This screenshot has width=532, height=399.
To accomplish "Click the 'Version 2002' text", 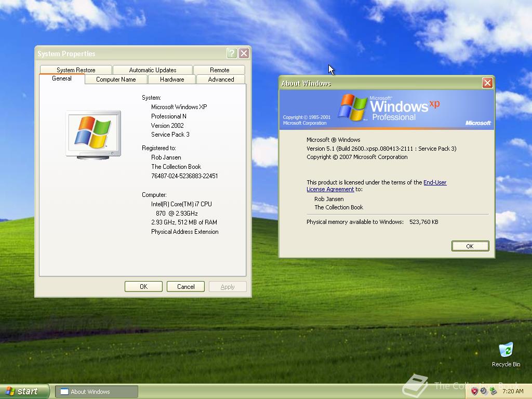I will click(167, 126).
